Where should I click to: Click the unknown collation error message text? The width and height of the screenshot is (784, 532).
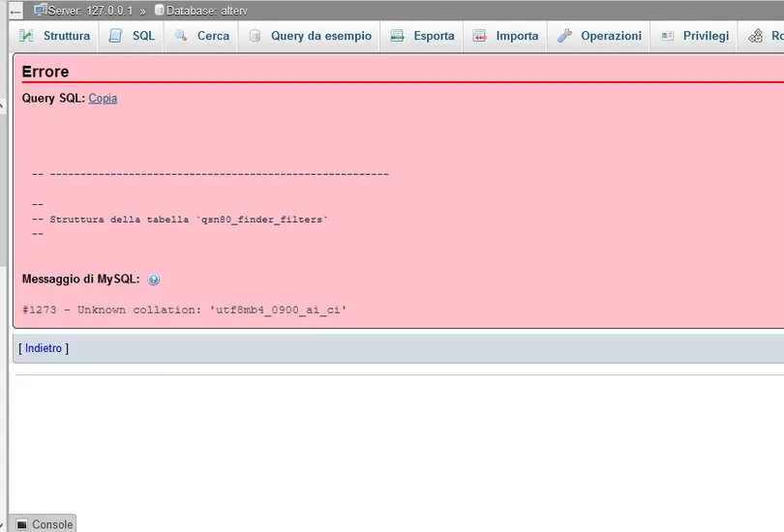[185, 310]
